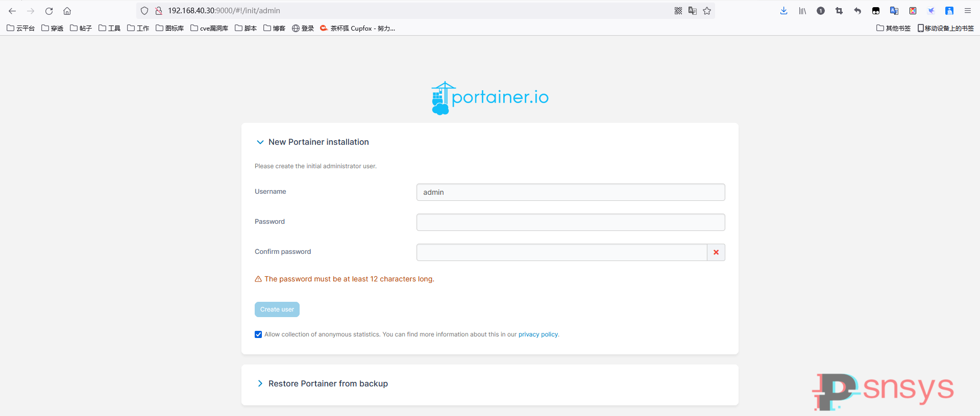Click the Create user button
980x416 pixels.
pyautogui.click(x=277, y=309)
